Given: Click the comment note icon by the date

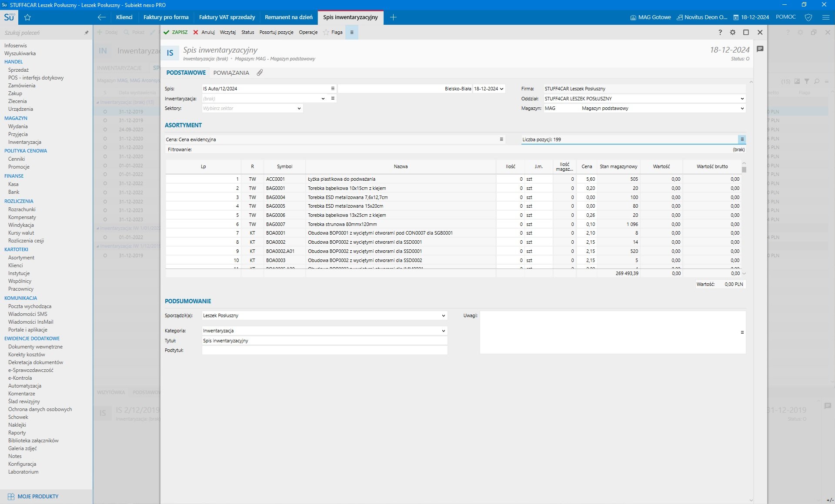Looking at the screenshot, I should (760, 49).
